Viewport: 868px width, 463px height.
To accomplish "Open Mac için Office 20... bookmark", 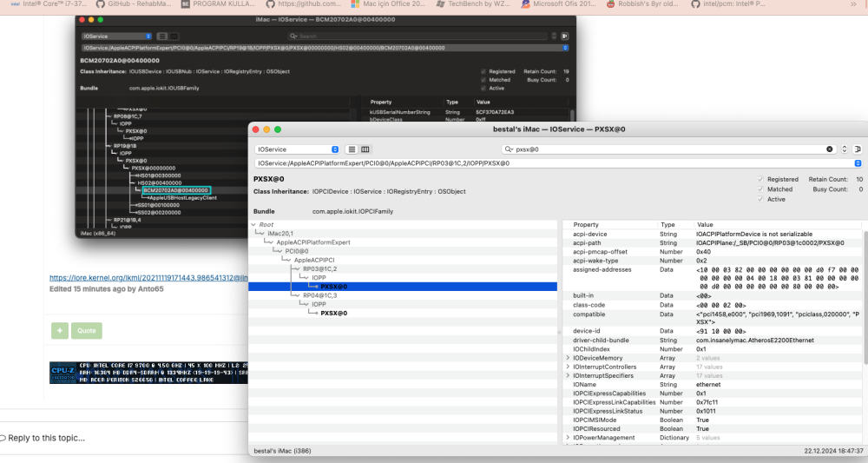I will [x=388, y=3].
